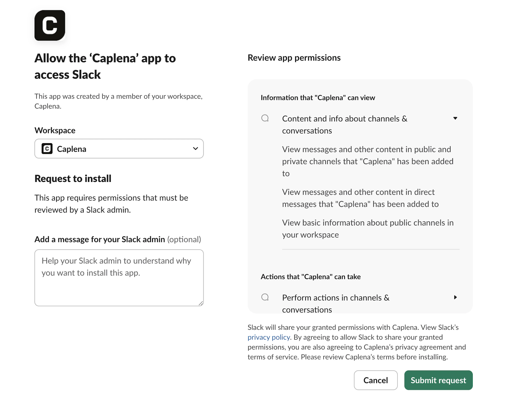This screenshot has width=509, height=420.
Task: Open Slack's privacy policy link
Action: point(269,337)
